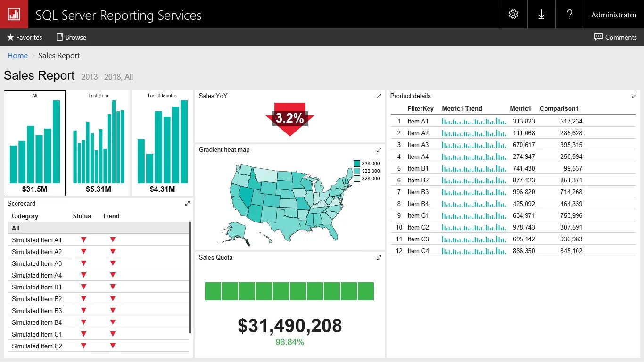
Task: Click the download icon in the header
Action: click(x=541, y=14)
